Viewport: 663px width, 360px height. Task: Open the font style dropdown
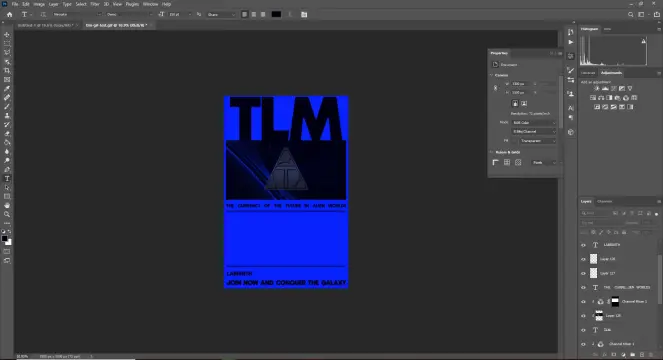[x=129, y=14]
